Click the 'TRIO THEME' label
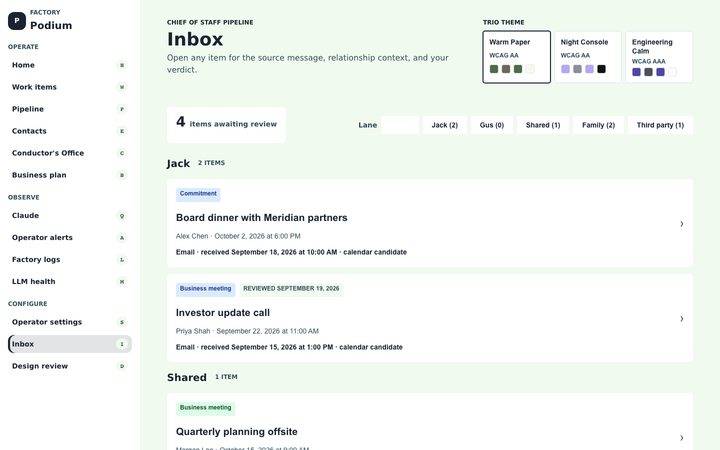Screen dimensions: 720x450 (x=503, y=22)
